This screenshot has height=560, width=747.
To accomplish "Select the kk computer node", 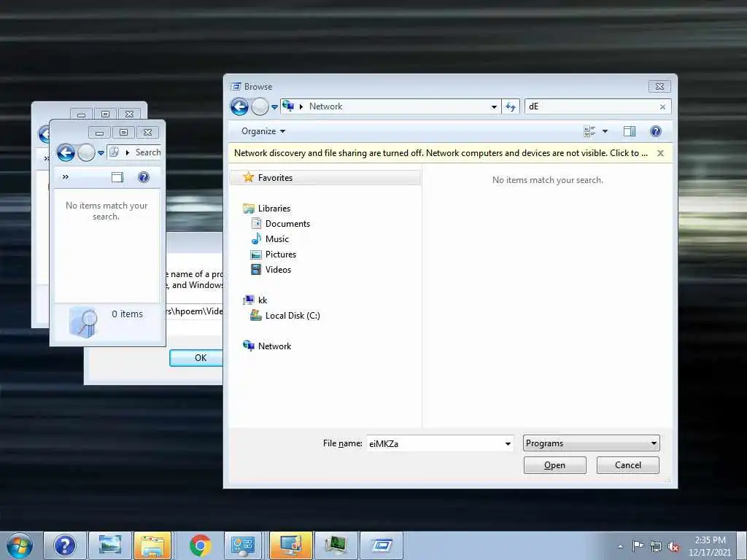I will pos(263,300).
